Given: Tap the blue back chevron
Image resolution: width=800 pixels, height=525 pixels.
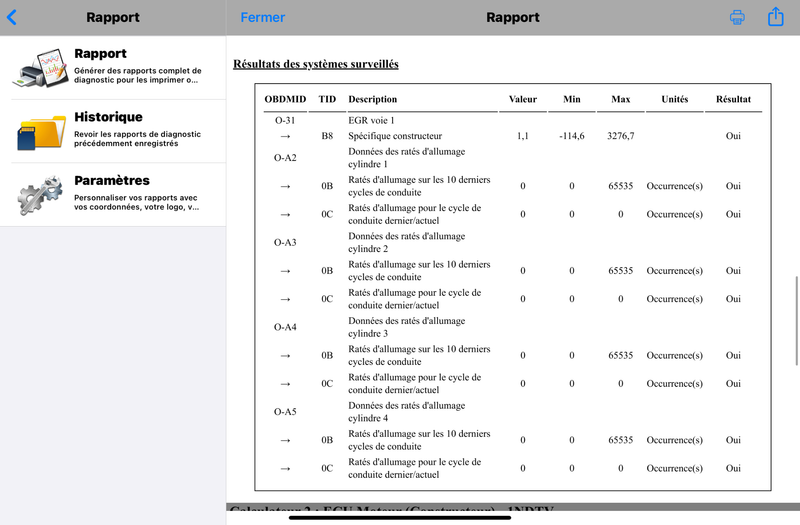Looking at the screenshot, I should pyautogui.click(x=12, y=17).
